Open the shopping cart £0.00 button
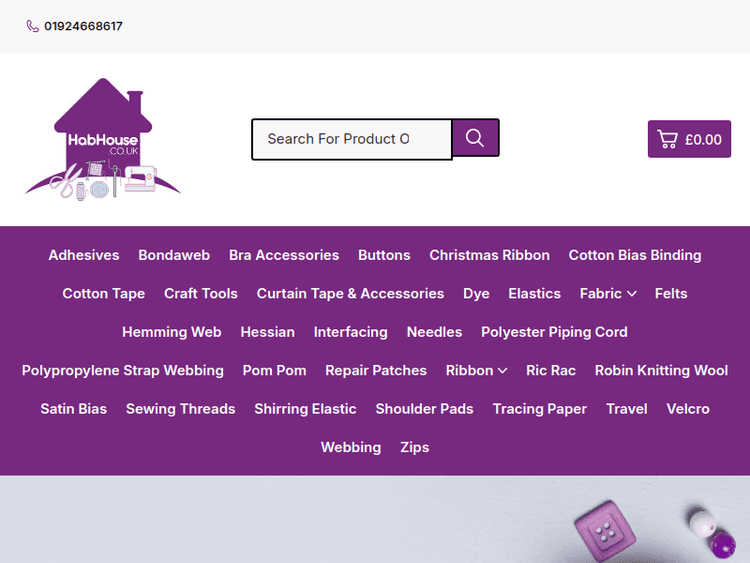The image size is (750, 563). [x=689, y=139]
